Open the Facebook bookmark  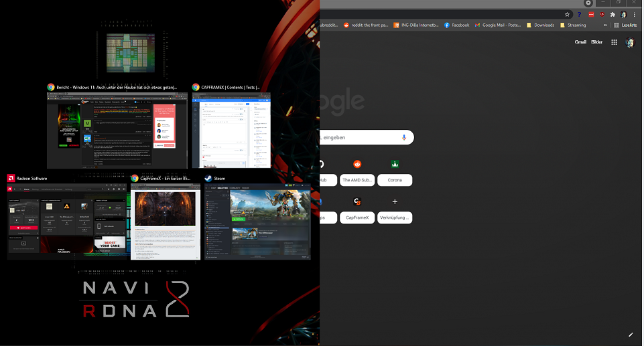(457, 25)
